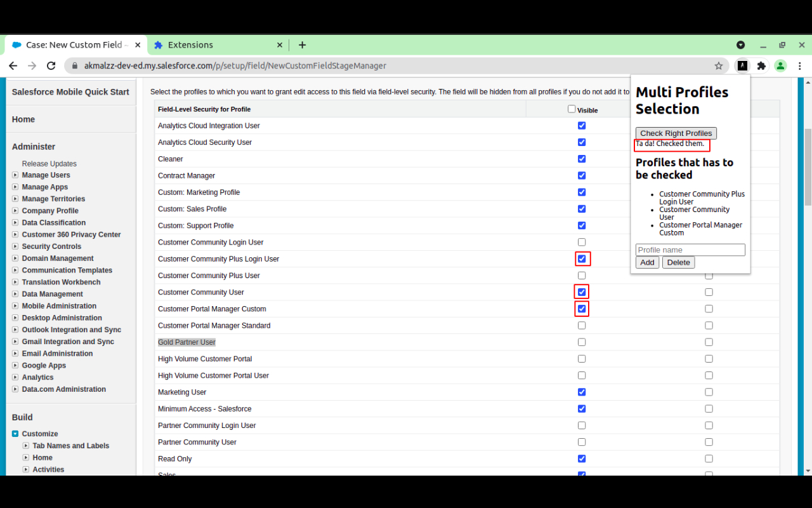Click the padlock site info icon
The height and width of the screenshot is (508, 812).
tap(75, 65)
